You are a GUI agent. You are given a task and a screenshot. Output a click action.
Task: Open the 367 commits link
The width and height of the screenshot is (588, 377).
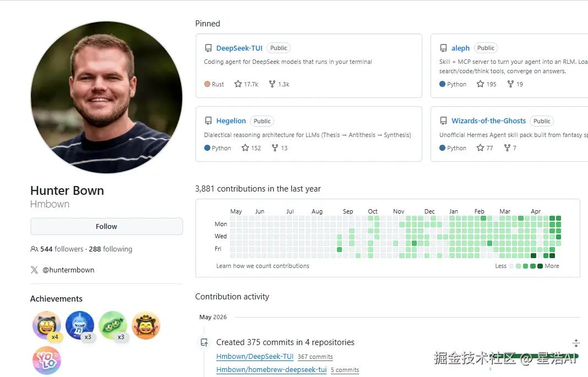pyautogui.click(x=315, y=357)
